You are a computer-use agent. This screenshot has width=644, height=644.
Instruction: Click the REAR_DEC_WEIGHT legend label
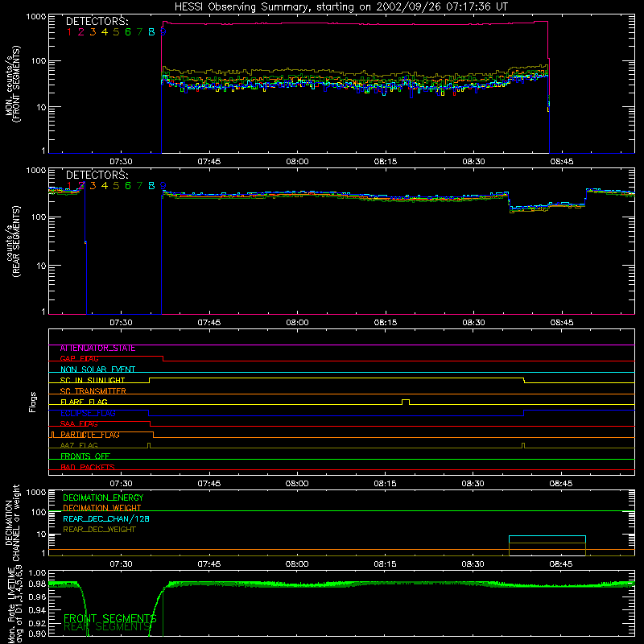99,530
